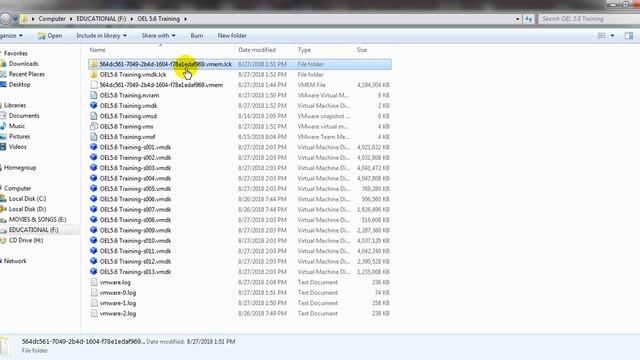This screenshot has width=640, height=360.
Task: Click the refresh button beside address bar
Action: [529, 19]
